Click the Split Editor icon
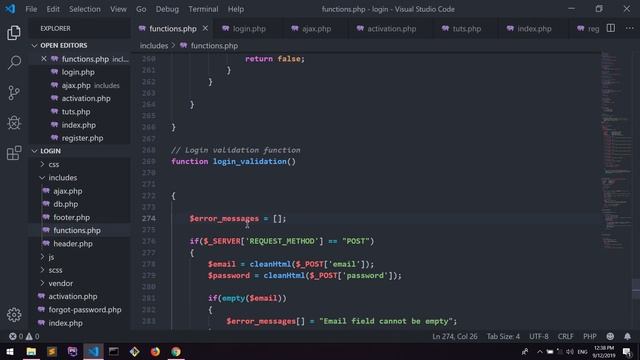The height and width of the screenshot is (360, 640). coord(611,28)
